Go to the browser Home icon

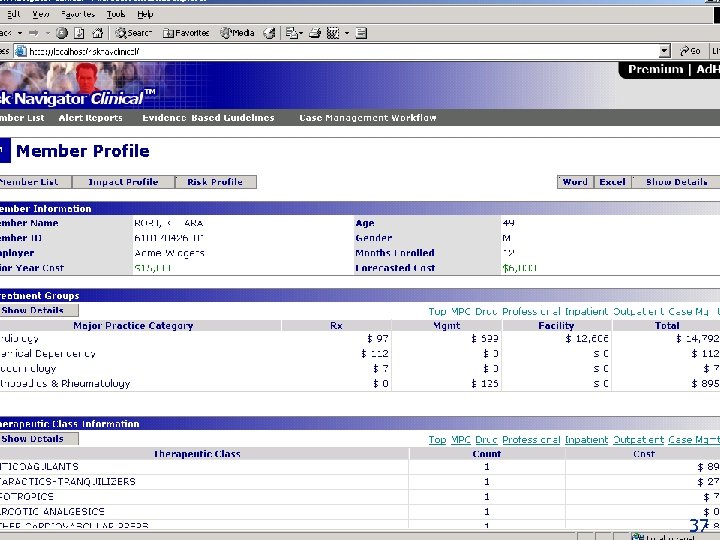(97, 33)
